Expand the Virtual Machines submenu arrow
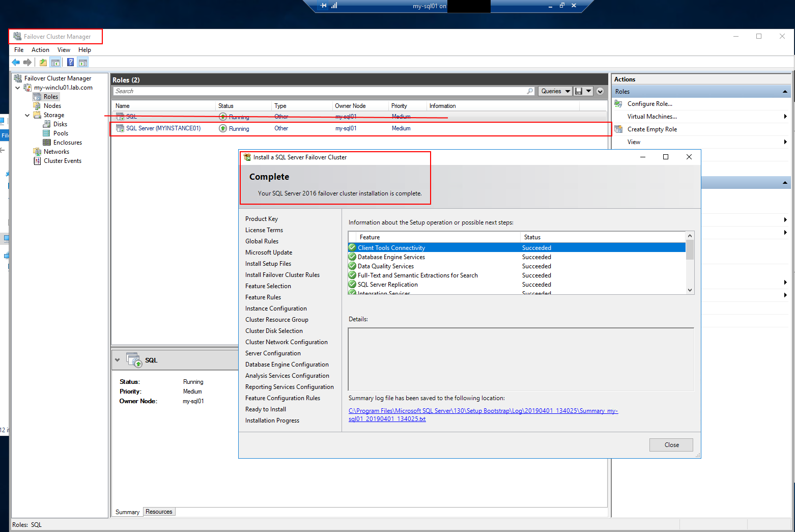 (x=785, y=117)
